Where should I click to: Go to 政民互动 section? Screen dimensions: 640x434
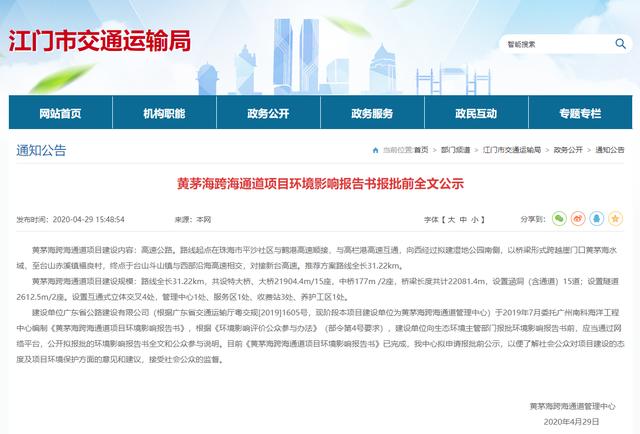(478, 112)
